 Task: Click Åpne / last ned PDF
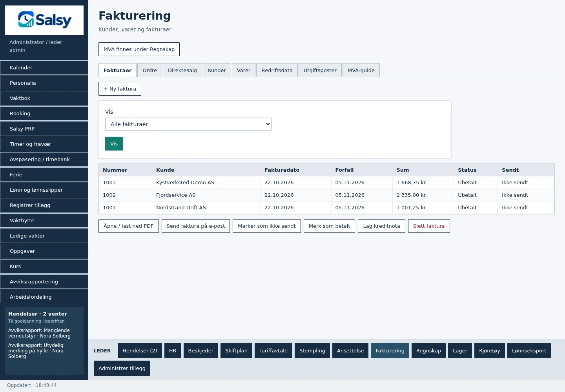pos(129,226)
